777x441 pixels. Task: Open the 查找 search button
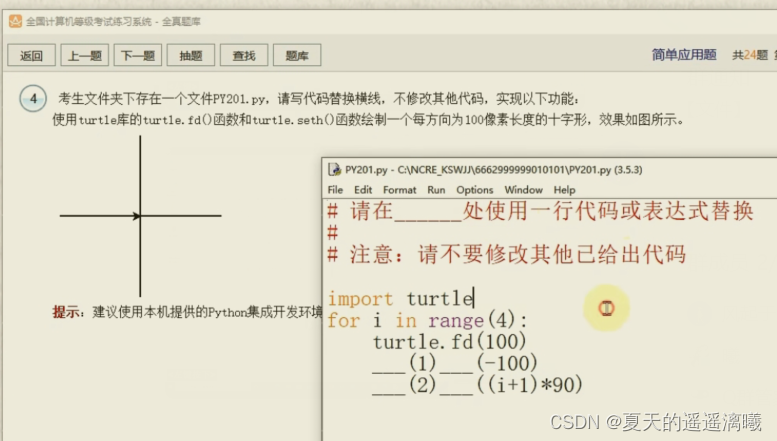(x=244, y=55)
